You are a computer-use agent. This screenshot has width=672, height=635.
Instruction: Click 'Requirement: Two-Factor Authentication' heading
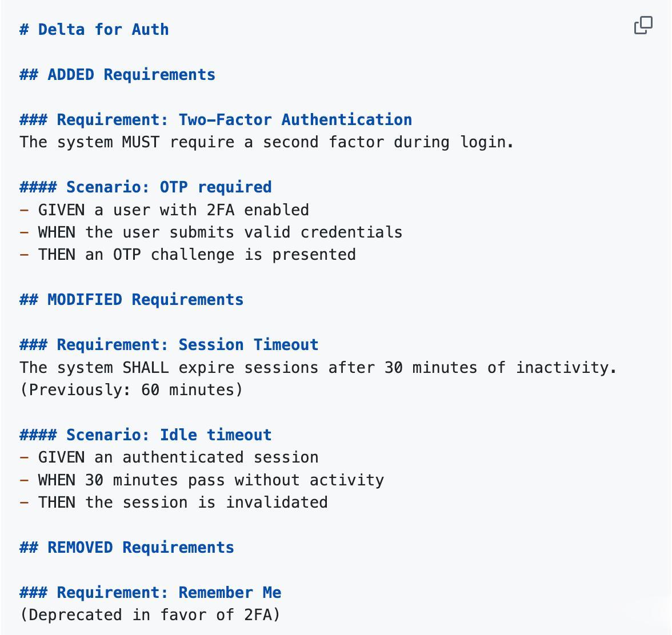pos(216,120)
